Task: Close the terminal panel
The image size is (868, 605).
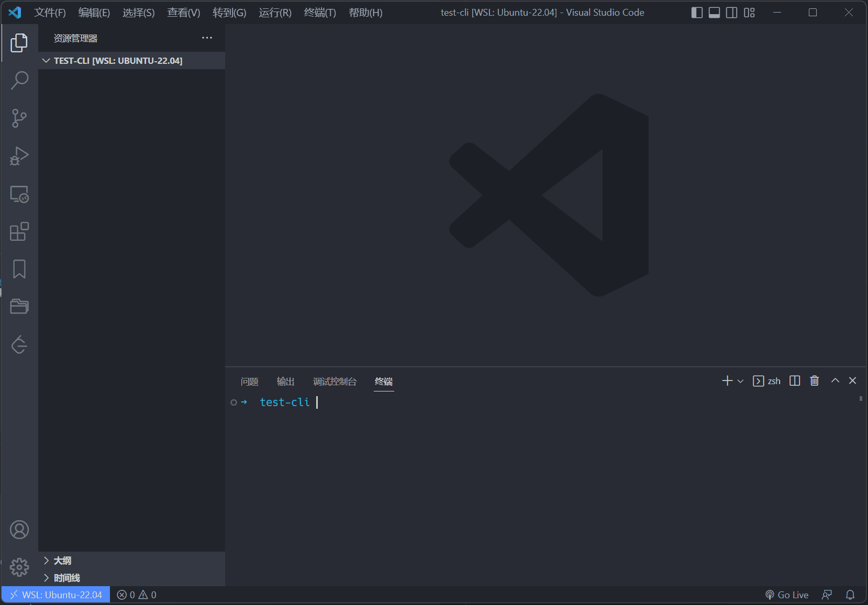Action: click(852, 381)
